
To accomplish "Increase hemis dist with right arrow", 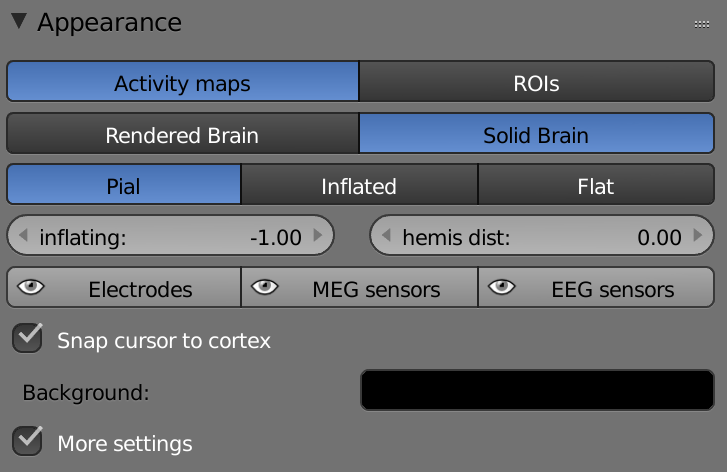I will point(698,235).
